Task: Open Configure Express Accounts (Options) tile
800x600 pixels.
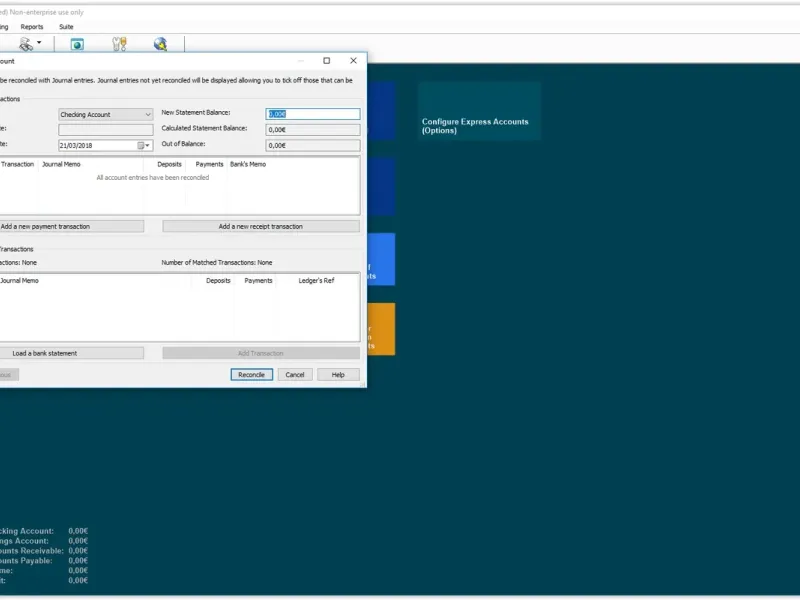Action: click(x=479, y=111)
